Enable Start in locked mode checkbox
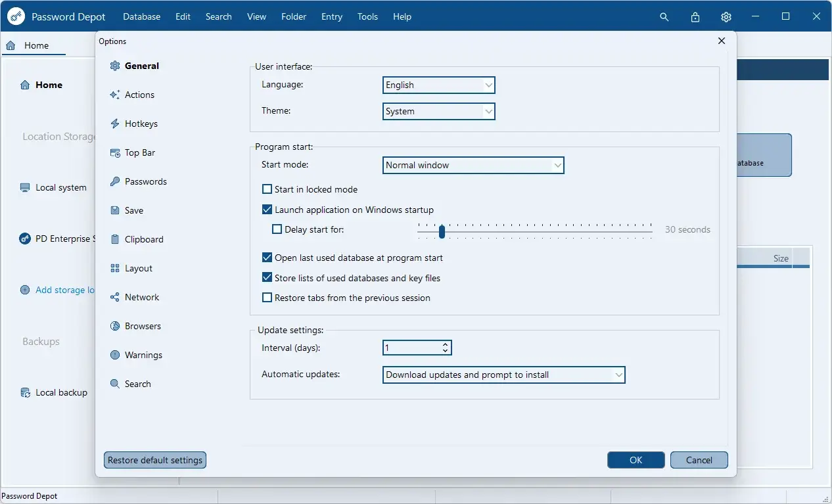This screenshot has width=832, height=504. click(x=267, y=189)
